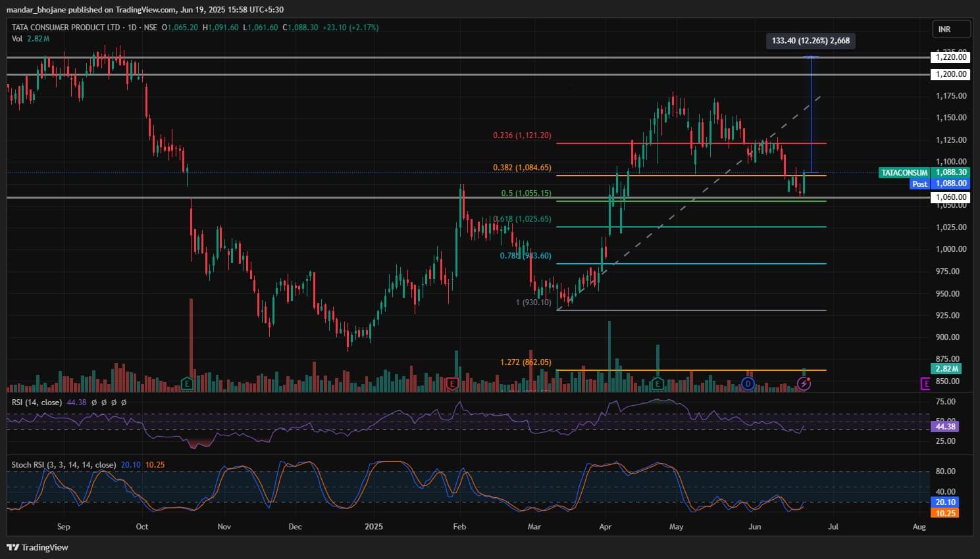
Task: Click the C1,088.30 close value in header
Action: point(300,28)
